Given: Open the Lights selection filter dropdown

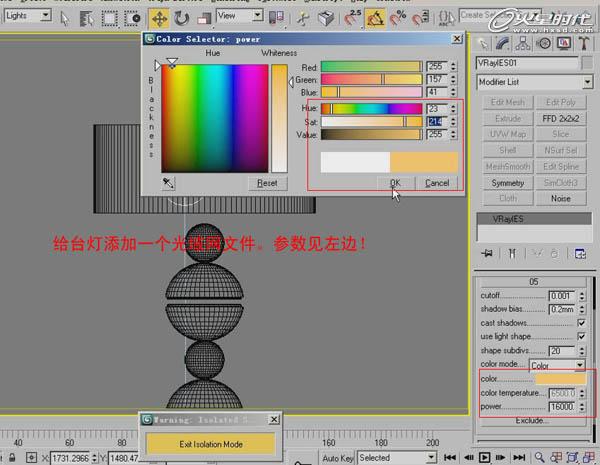Looking at the screenshot, I should tap(28, 16).
